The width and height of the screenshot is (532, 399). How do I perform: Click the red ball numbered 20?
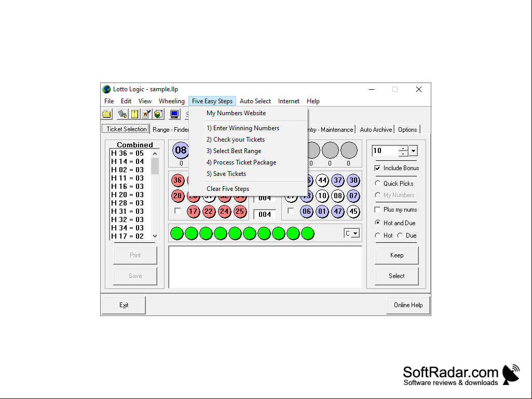point(178,196)
